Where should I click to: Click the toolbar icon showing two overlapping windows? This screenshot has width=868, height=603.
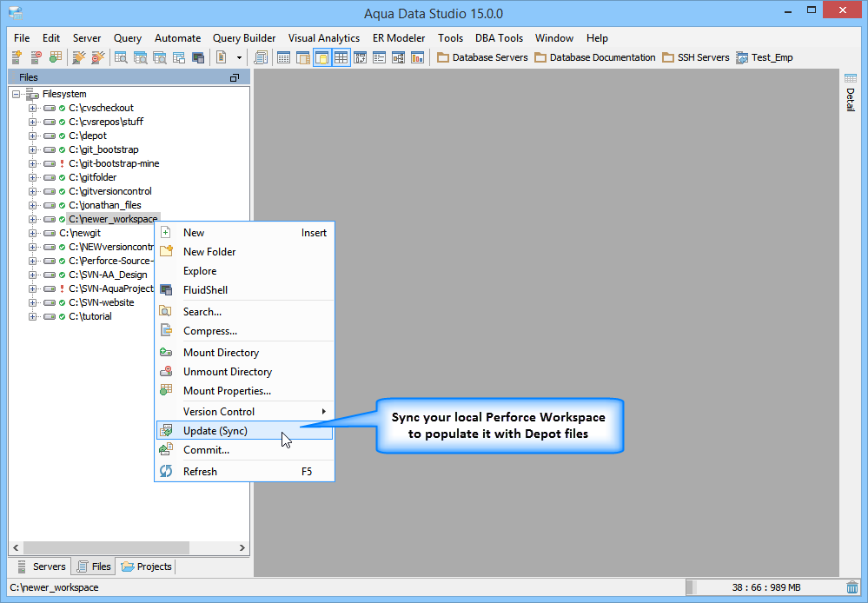tap(179, 57)
